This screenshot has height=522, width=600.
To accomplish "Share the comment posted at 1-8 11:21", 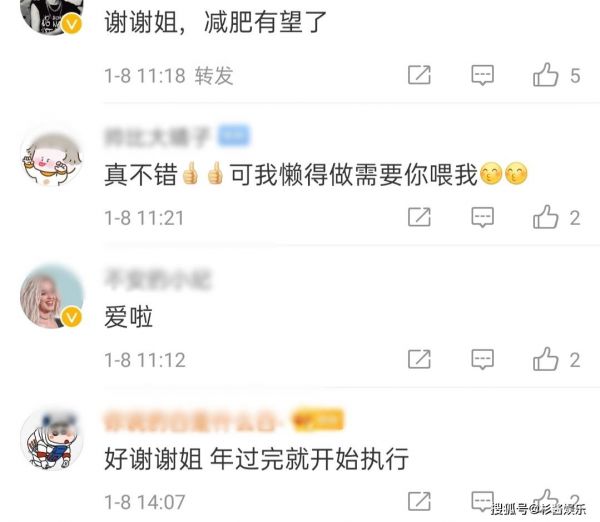I will pyautogui.click(x=419, y=217).
